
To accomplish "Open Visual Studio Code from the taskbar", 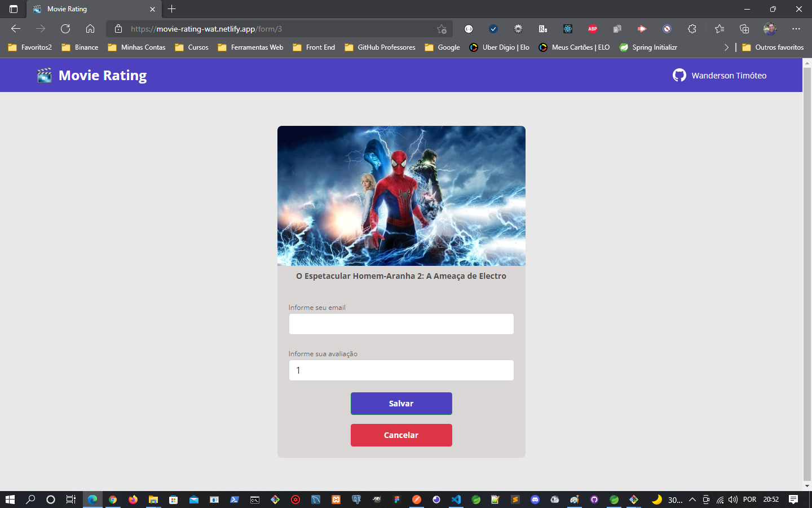I will (x=456, y=500).
